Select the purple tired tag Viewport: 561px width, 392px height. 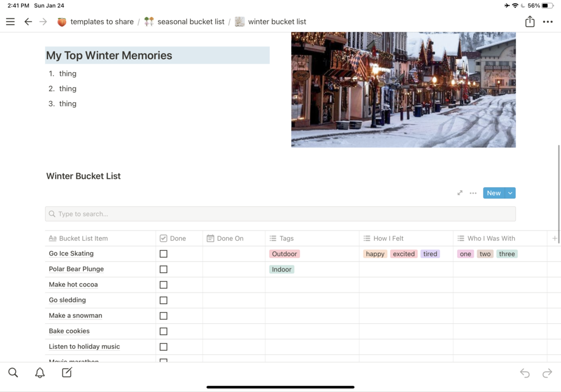coord(430,254)
